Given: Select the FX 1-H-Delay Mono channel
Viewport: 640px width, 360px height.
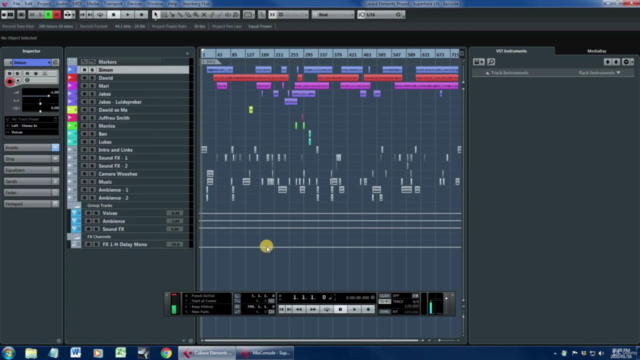Looking at the screenshot, I should pos(125,244).
